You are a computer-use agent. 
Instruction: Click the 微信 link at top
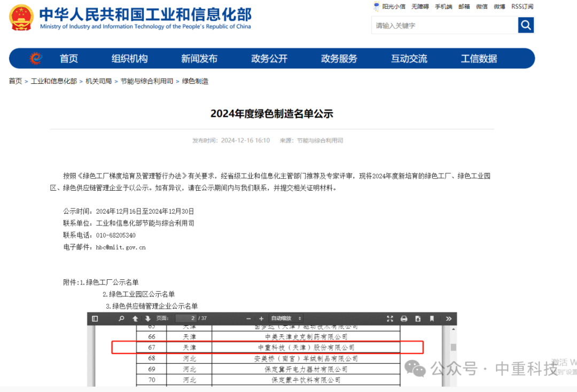point(482,6)
